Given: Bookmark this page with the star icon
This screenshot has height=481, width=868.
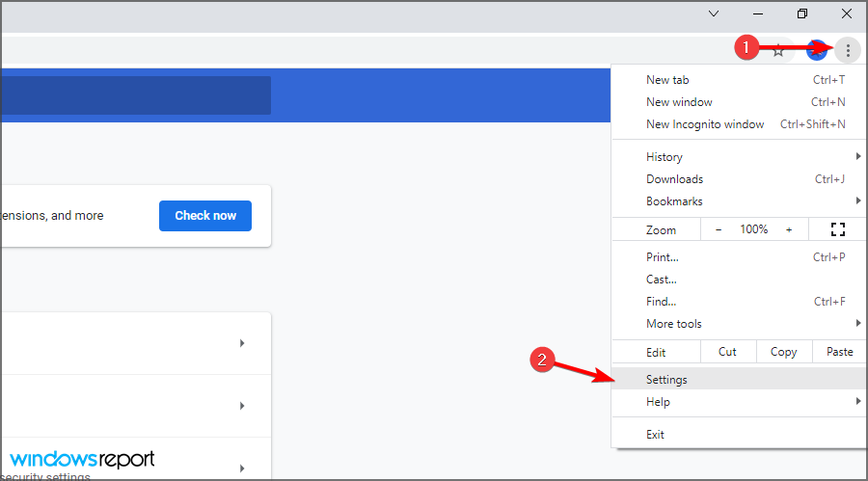Looking at the screenshot, I should click(778, 50).
